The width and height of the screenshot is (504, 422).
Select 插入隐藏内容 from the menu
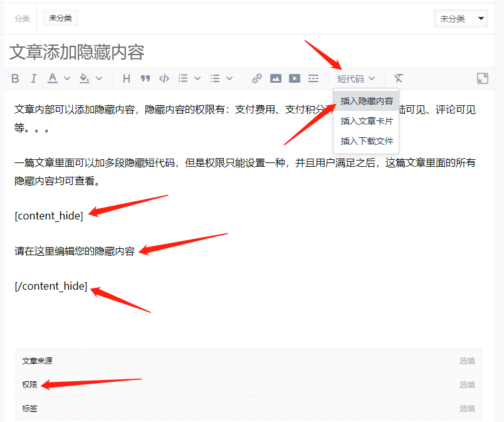(x=367, y=100)
